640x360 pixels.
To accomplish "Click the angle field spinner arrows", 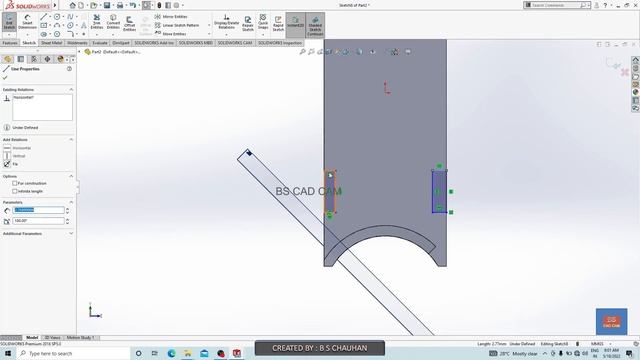I will tap(68, 221).
